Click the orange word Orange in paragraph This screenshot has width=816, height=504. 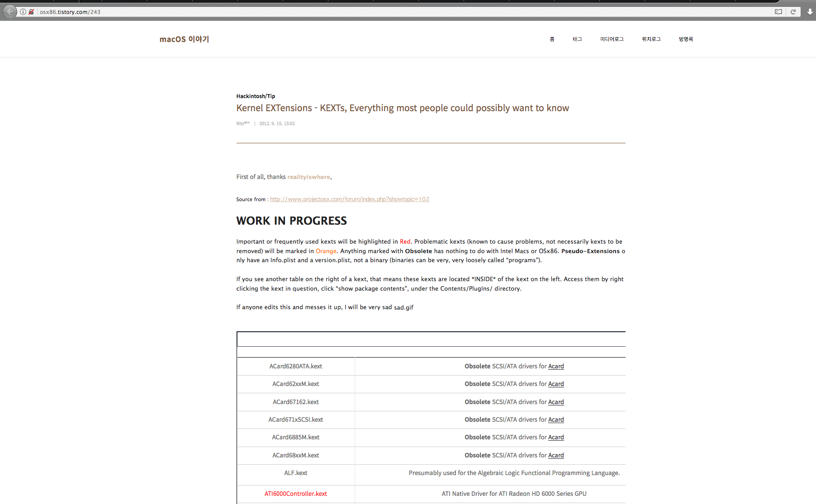[x=326, y=251]
